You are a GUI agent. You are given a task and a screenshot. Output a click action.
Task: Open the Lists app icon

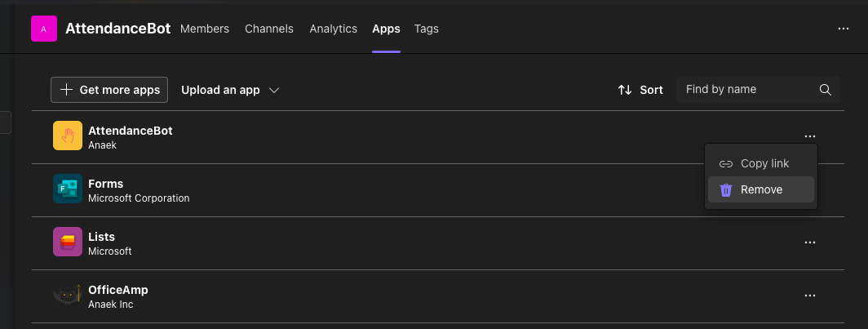(x=68, y=242)
